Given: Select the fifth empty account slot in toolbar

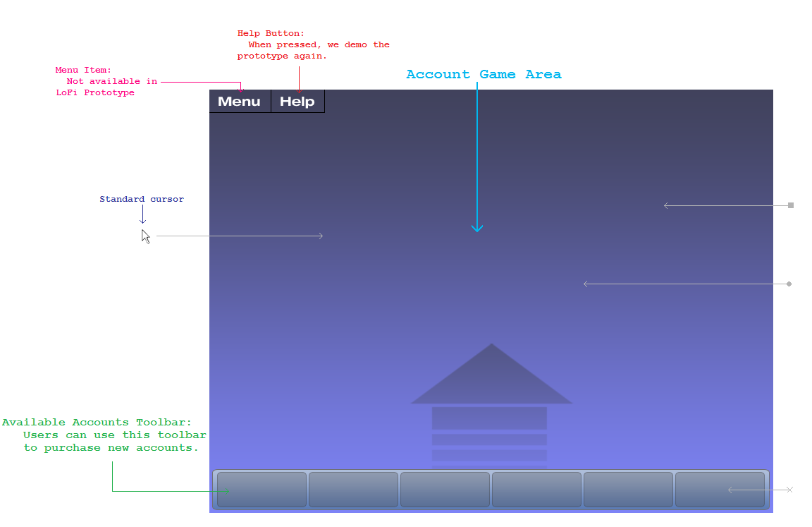Looking at the screenshot, I should (628, 489).
